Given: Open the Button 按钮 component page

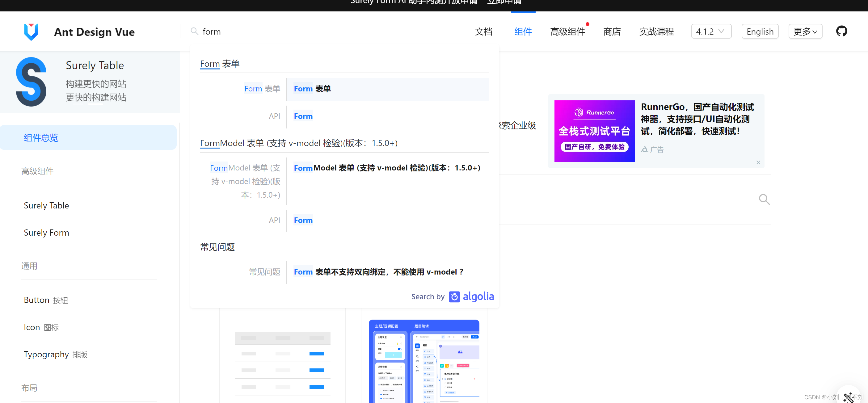Looking at the screenshot, I should (46, 300).
